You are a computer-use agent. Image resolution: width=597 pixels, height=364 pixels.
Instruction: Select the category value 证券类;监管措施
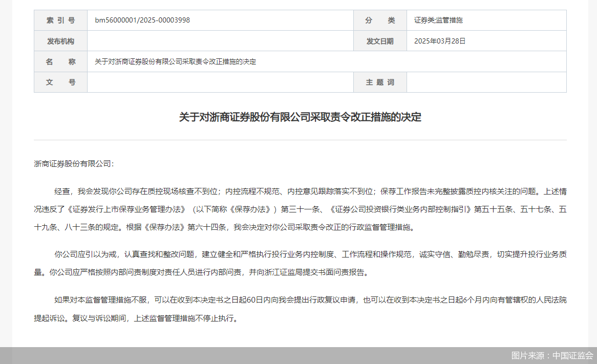(x=438, y=20)
